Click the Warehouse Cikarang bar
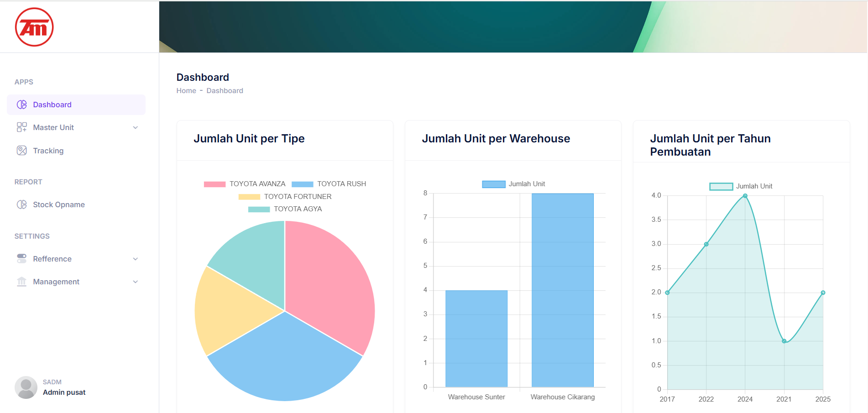Viewport: 868px width, 413px height. tap(563, 290)
